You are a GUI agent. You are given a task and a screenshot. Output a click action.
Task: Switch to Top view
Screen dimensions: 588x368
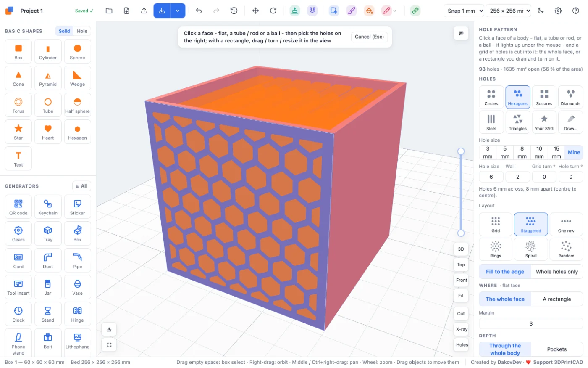tap(461, 265)
